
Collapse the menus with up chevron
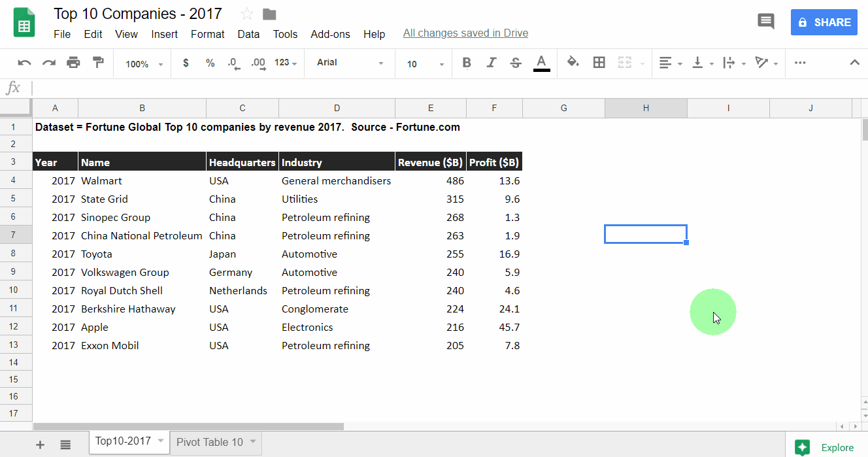(x=854, y=63)
